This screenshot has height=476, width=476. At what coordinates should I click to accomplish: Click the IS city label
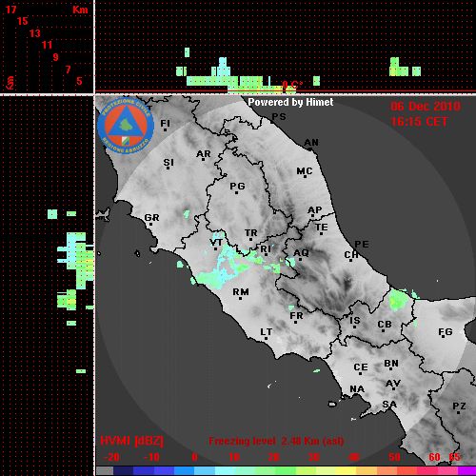pyautogui.click(x=355, y=321)
